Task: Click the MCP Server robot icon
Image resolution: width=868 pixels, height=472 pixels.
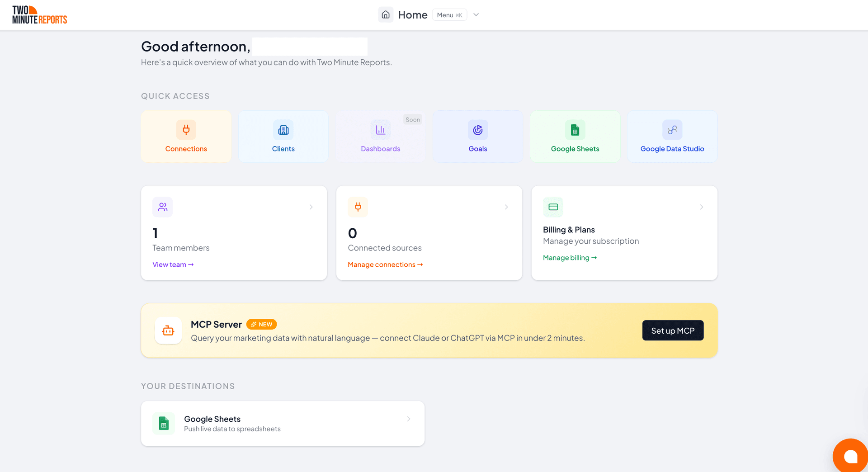Action: click(x=168, y=330)
